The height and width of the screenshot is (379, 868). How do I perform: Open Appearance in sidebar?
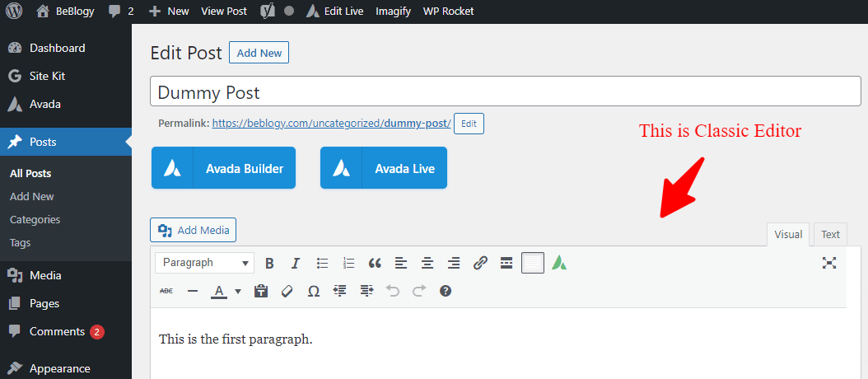point(65,368)
